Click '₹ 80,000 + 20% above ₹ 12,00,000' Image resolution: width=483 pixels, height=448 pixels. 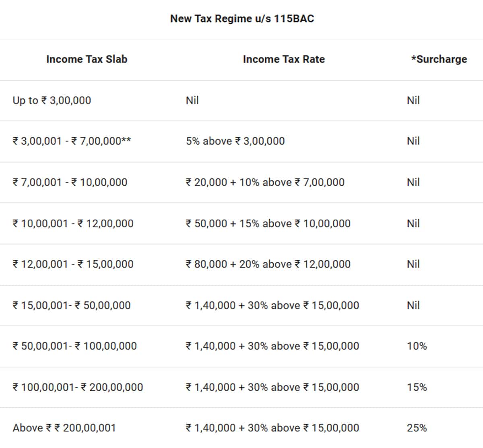(268, 264)
